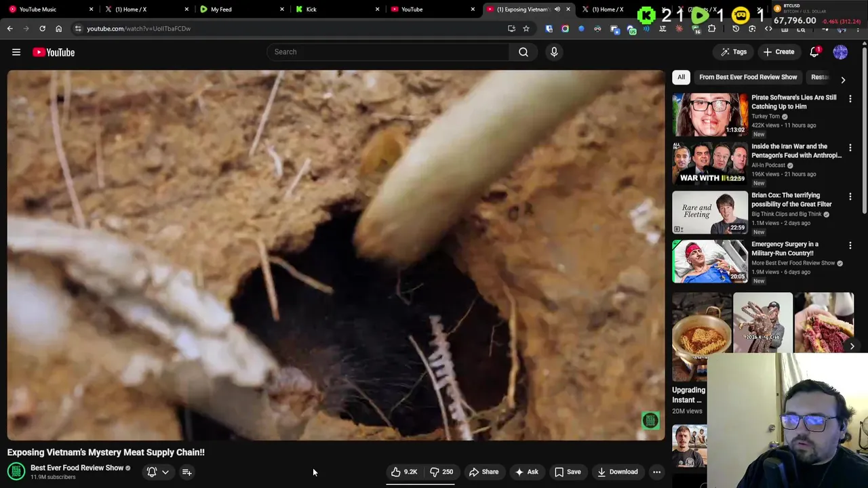Viewport: 868px width, 488px height.
Task: Open Brian Cox Great Filter thumbnail
Action: [709, 212]
